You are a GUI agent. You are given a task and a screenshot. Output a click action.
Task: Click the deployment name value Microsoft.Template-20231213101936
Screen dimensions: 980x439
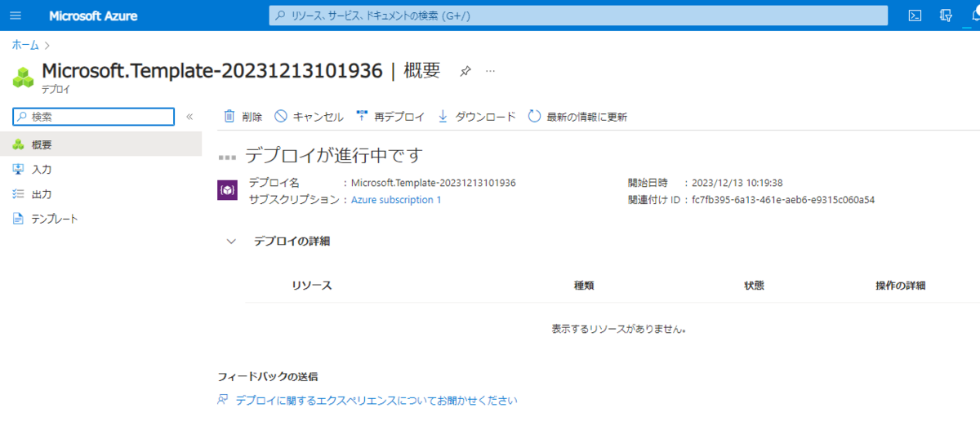pos(433,183)
